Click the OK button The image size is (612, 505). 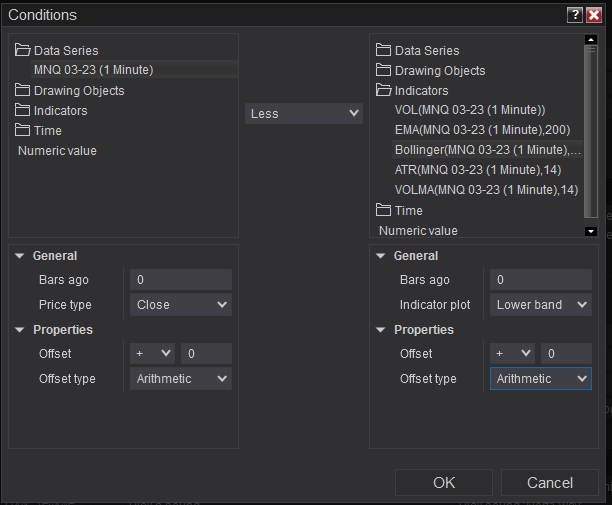point(444,483)
